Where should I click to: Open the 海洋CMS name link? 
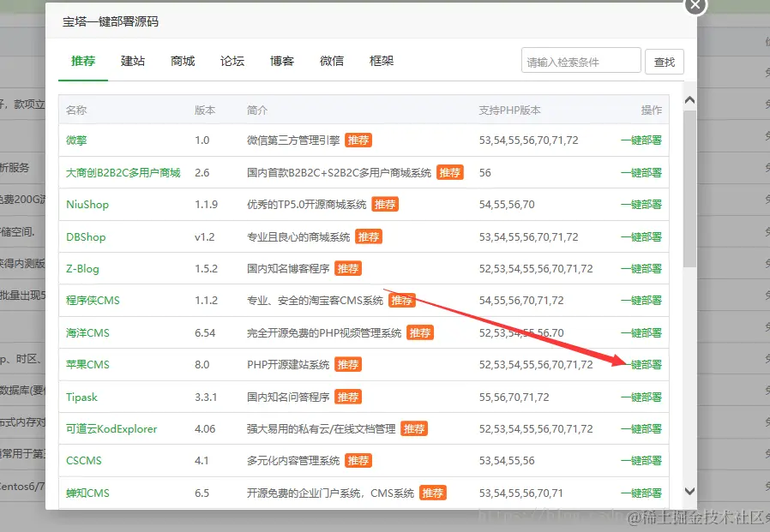tap(87, 332)
